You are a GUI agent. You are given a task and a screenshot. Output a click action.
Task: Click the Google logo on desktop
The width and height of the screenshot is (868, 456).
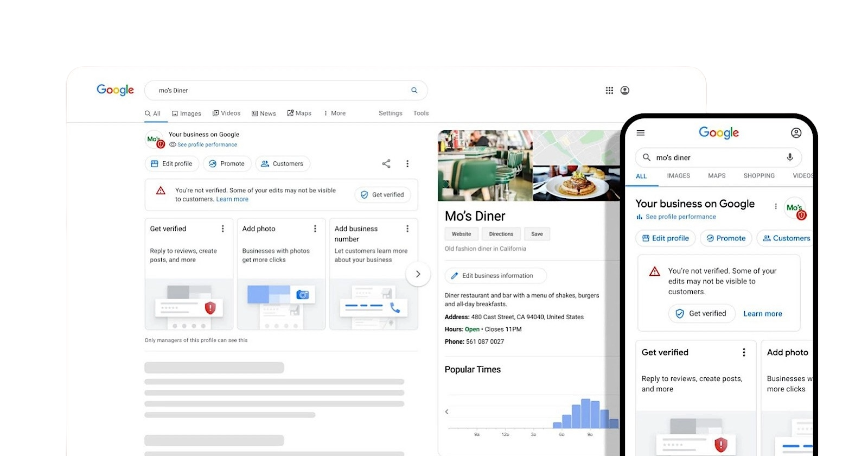[115, 90]
